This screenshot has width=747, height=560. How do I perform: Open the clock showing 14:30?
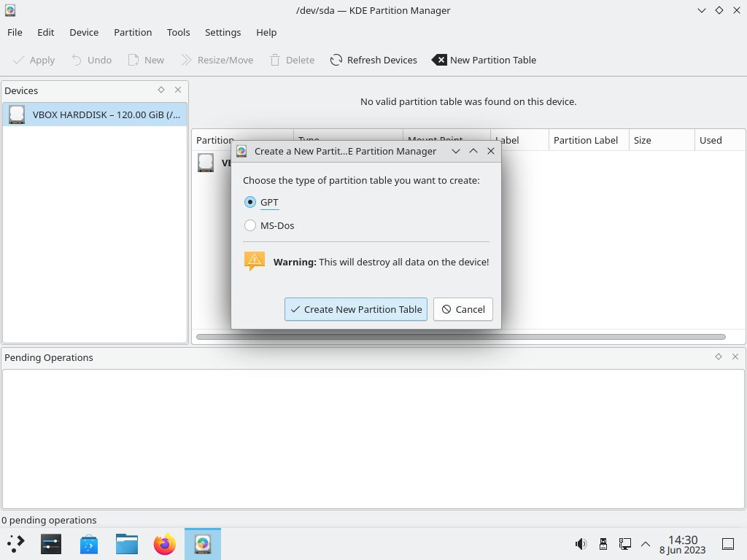682,544
